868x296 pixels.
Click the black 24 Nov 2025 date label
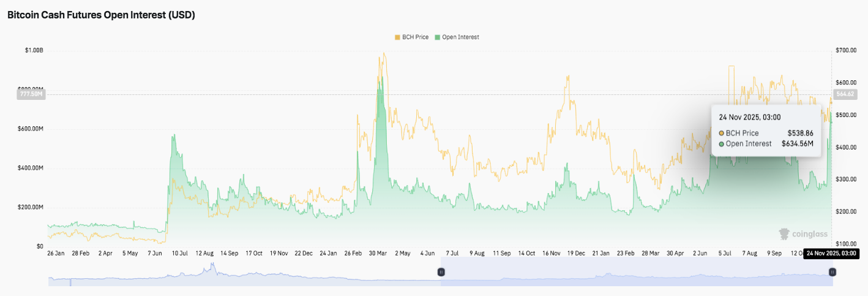(831, 253)
